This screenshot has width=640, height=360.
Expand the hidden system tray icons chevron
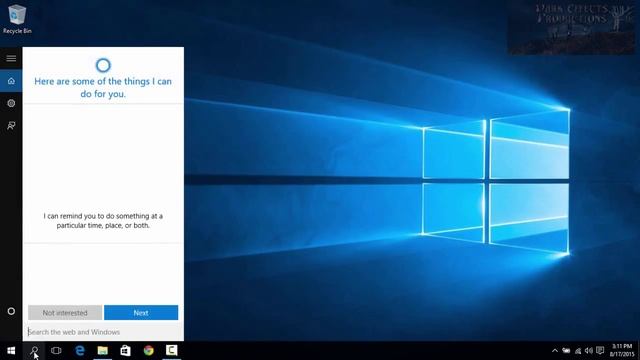coord(555,351)
